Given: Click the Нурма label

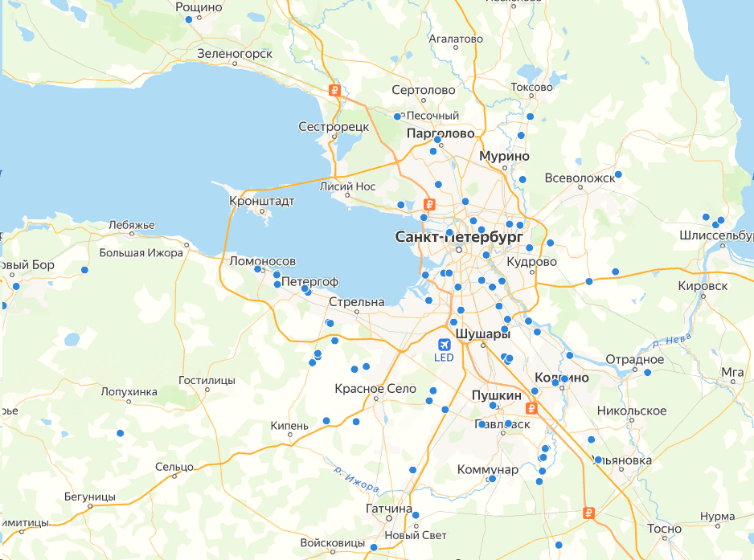Looking at the screenshot, I should pyautogui.click(x=718, y=517).
